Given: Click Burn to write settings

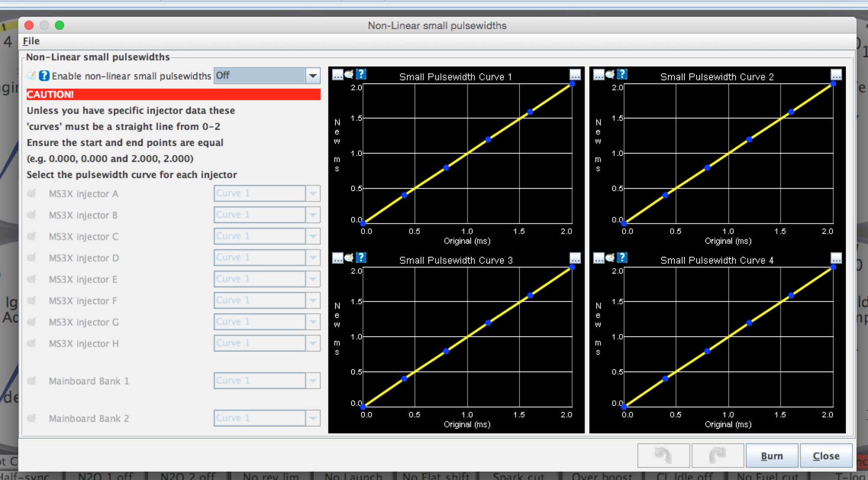Looking at the screenshot, I should click(x=772, y=456).
